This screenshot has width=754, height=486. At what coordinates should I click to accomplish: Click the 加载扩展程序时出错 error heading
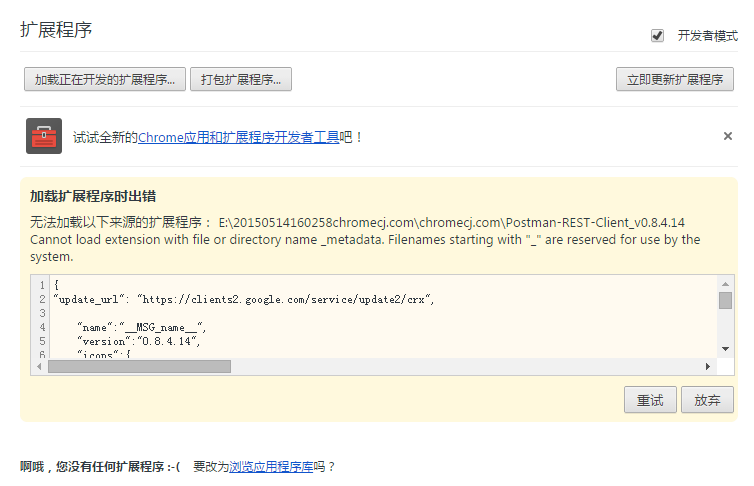pos(93,196)
